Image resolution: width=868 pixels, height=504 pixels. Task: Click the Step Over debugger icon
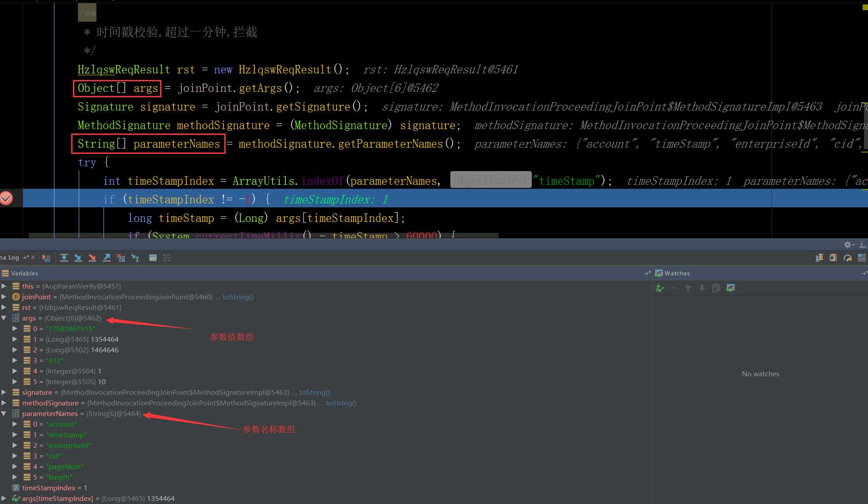(x=64, y=258)
